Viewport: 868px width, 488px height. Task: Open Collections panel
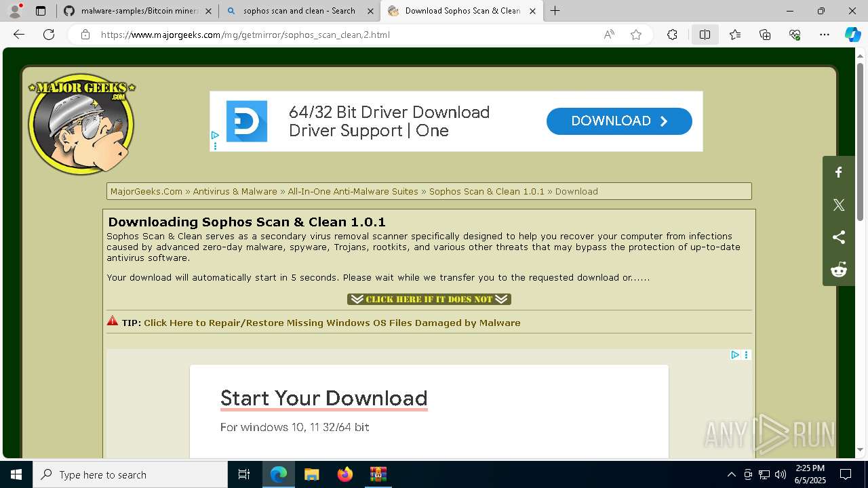[x=765, y=35]
